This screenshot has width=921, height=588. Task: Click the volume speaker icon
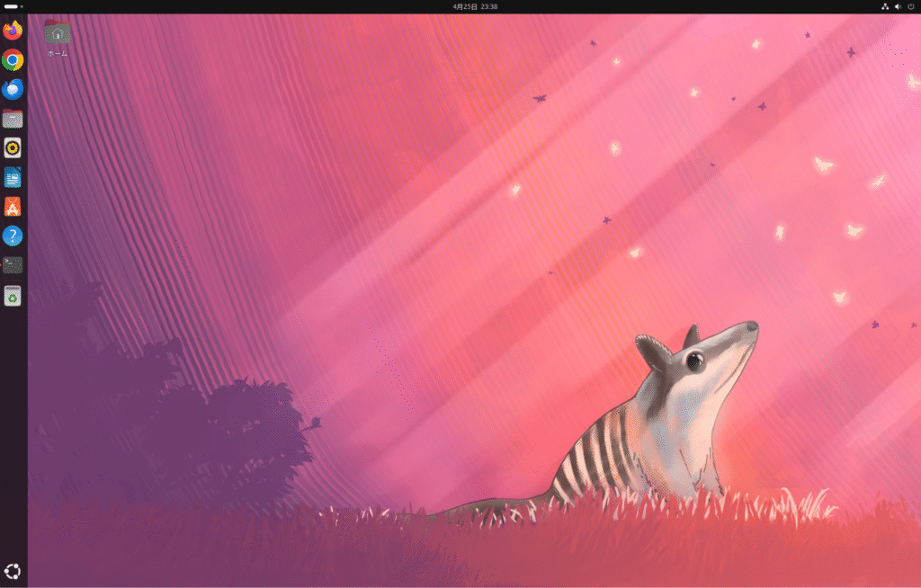point(898,6)
